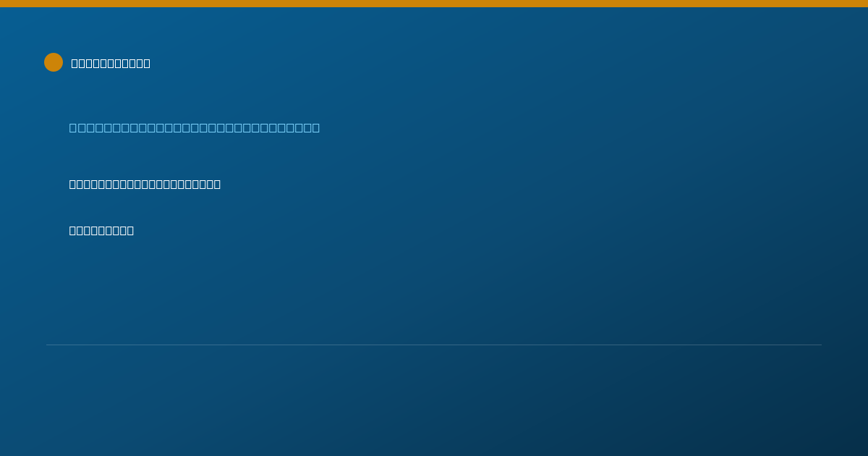Viewport: 868px width, 456px height.
Task: Open the long light-blue text line
Action: tap(195, 127)
